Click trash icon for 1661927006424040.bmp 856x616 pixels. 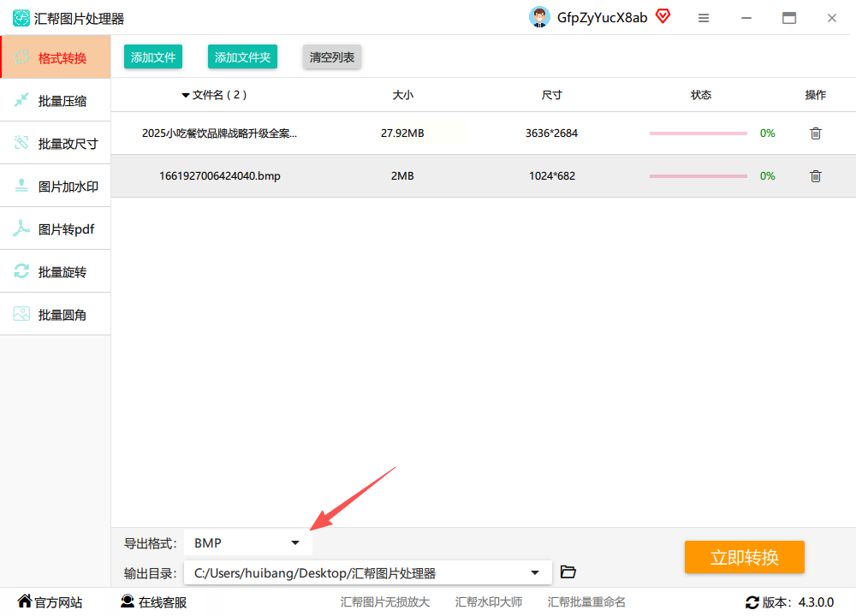[816, 175]
